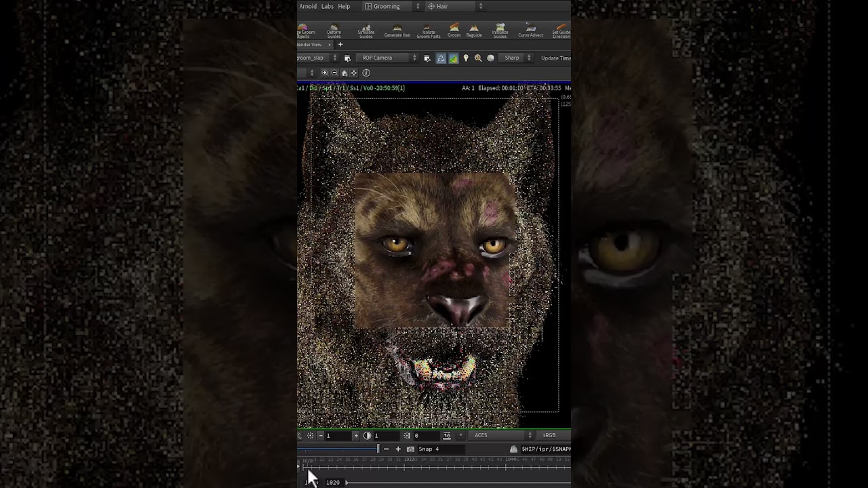This screenshot has width=868, height=488.
Task: Toggle the auto-update recycle button
Action: [x=441, y=58]
